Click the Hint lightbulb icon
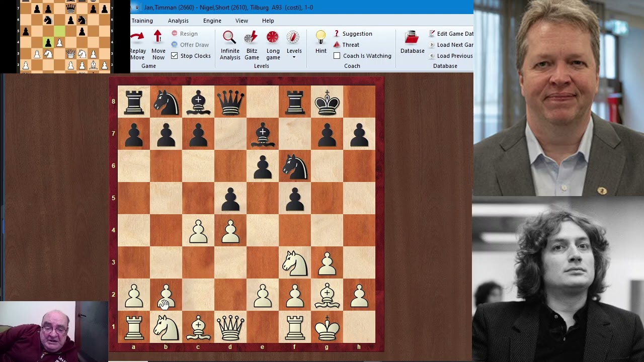The height and width of the screenshot is (362, 644). pyautogui.click(x=321, y=38)
